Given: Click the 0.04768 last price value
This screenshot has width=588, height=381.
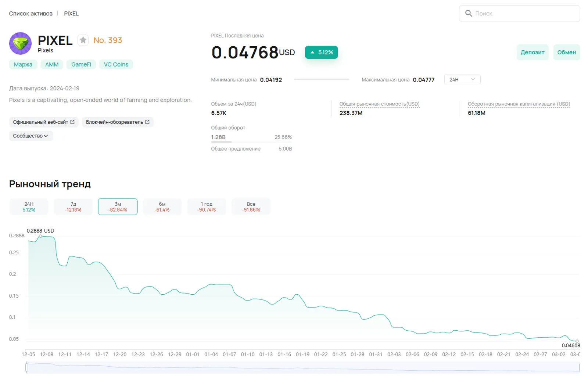Looking at the screenshot, I should coord(245,52).
